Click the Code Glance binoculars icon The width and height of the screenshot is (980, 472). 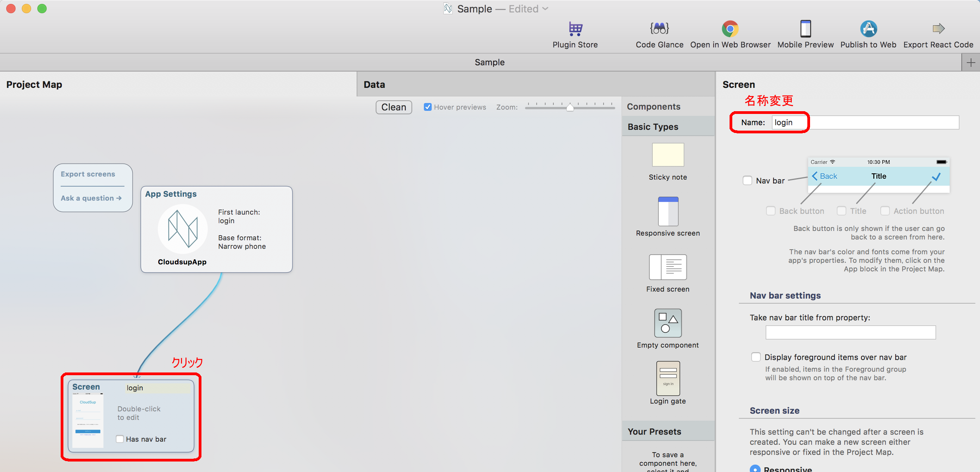coord(659,29)
